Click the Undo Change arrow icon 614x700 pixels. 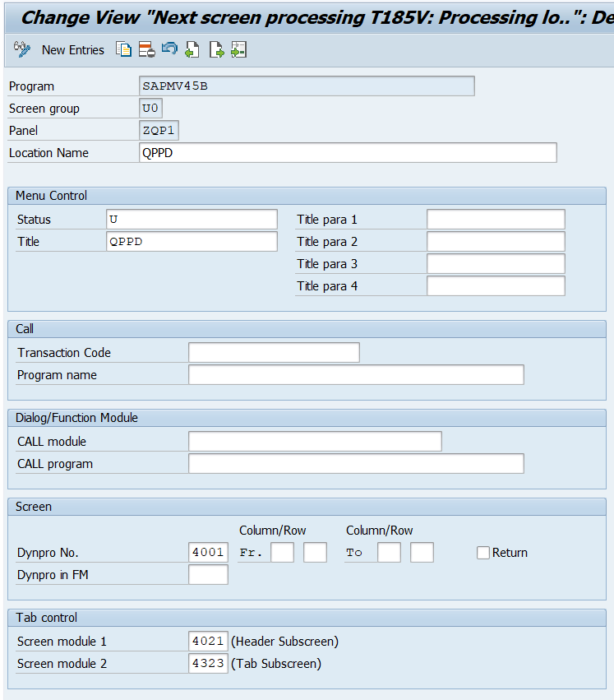[169, 50]
